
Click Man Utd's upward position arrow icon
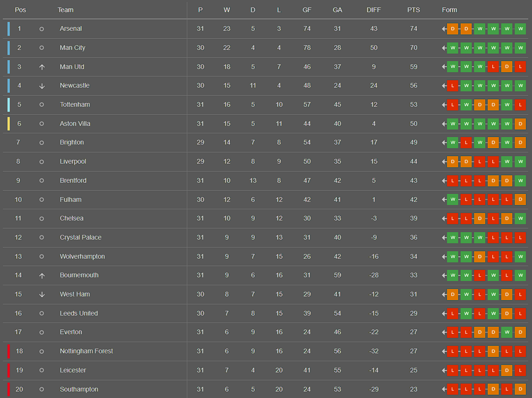point(41,67)
